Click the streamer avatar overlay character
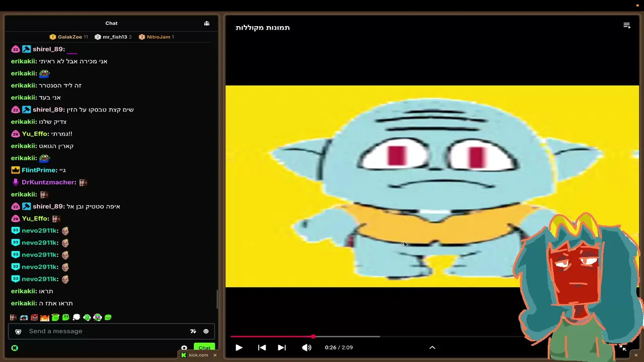The image size is (644, 362). coord(578,287)
